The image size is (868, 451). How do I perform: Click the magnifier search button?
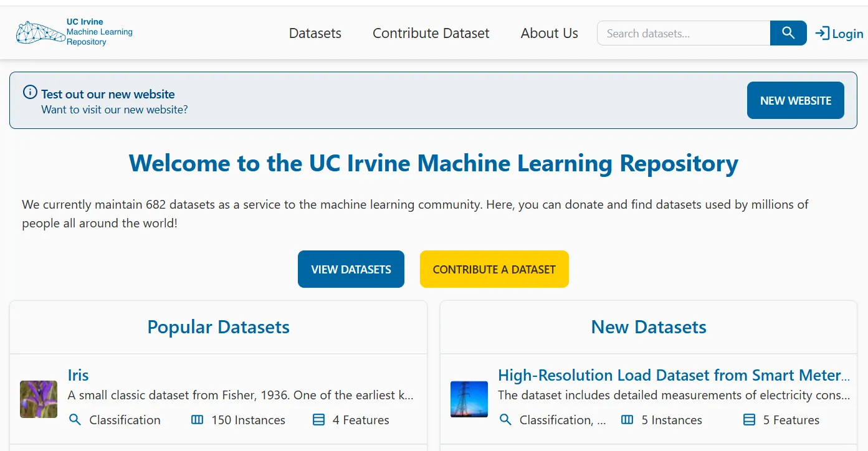point(788,33)
